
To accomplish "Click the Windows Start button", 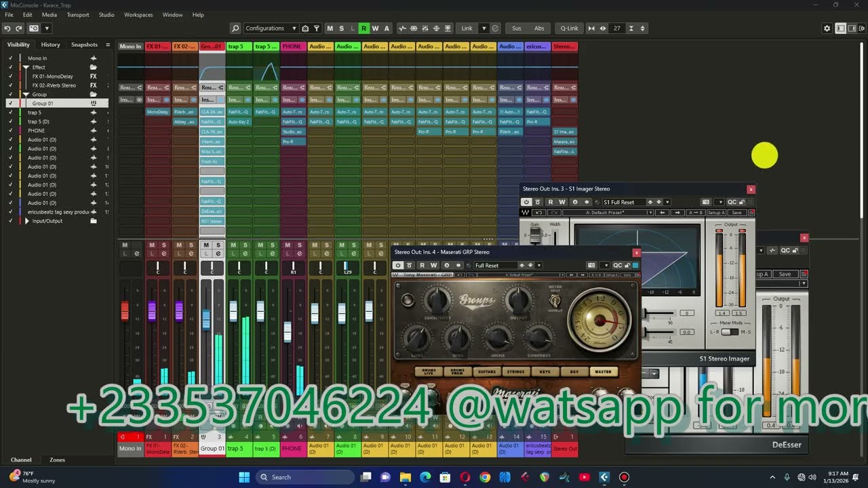I will coord(244,477).
